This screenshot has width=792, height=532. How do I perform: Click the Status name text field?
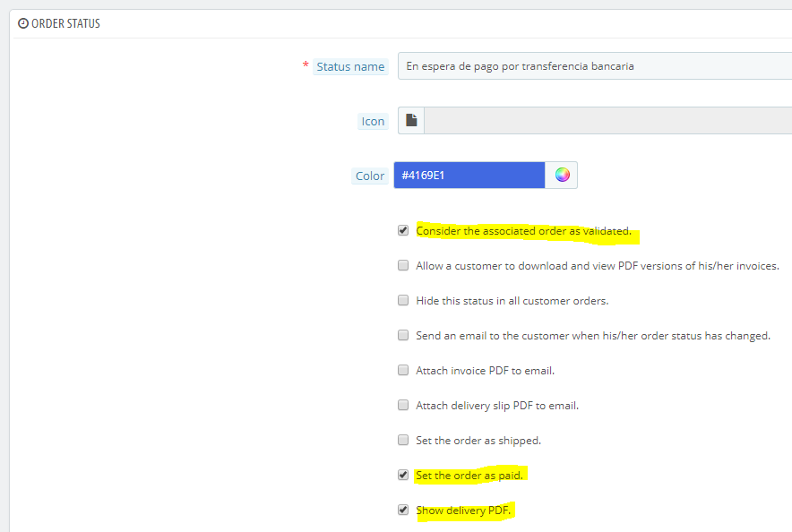595,65
